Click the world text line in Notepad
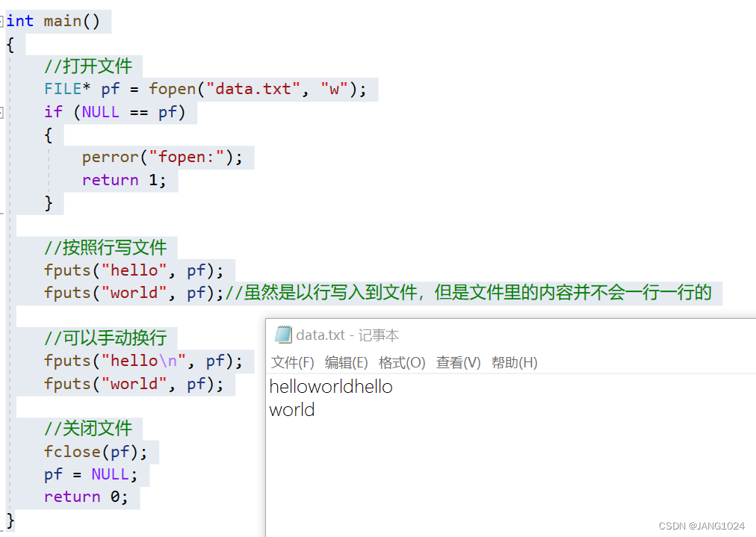This screenshot has width=756, height=537. coord(291,409)
